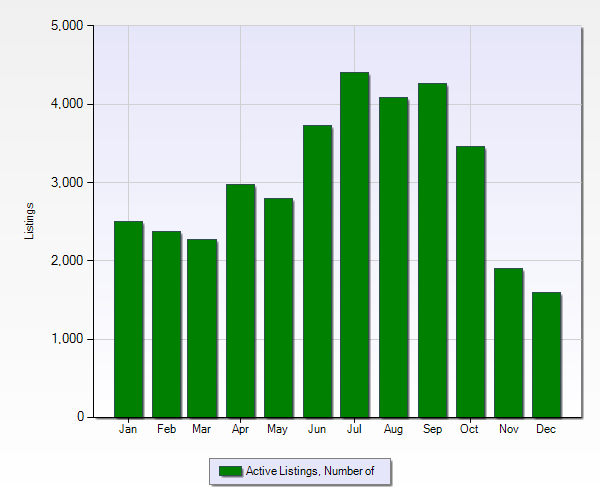Viewport: 600px width, 500px height.
Task: Click the 3,000 y-axis tick label
Action: point(65,183)
